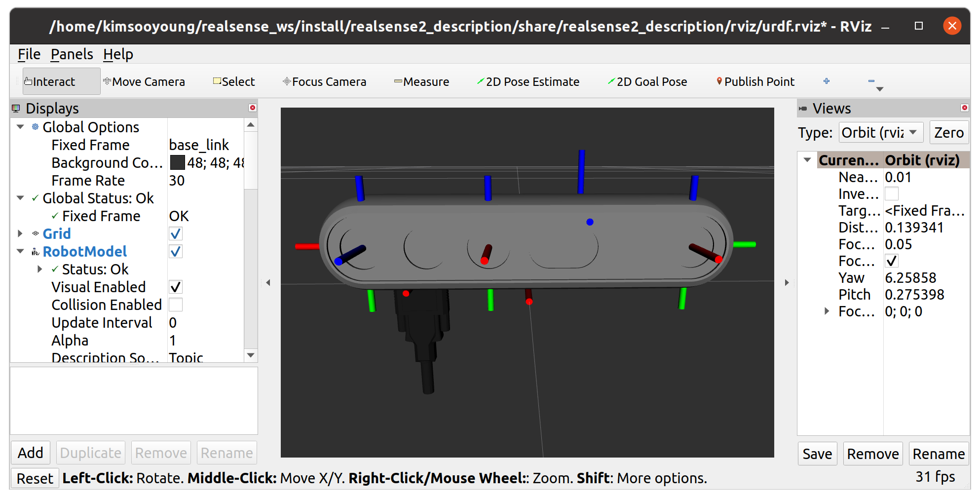Click the Views panel Remove button

point(872,454)
